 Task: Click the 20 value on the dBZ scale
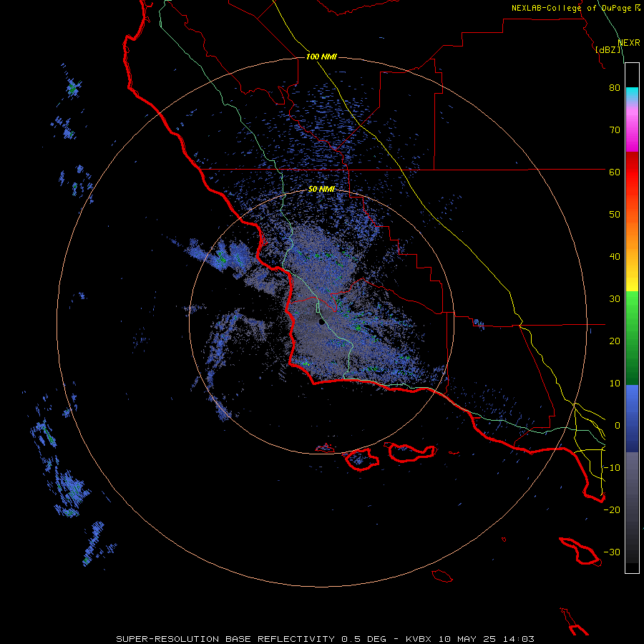pos(615,341)
